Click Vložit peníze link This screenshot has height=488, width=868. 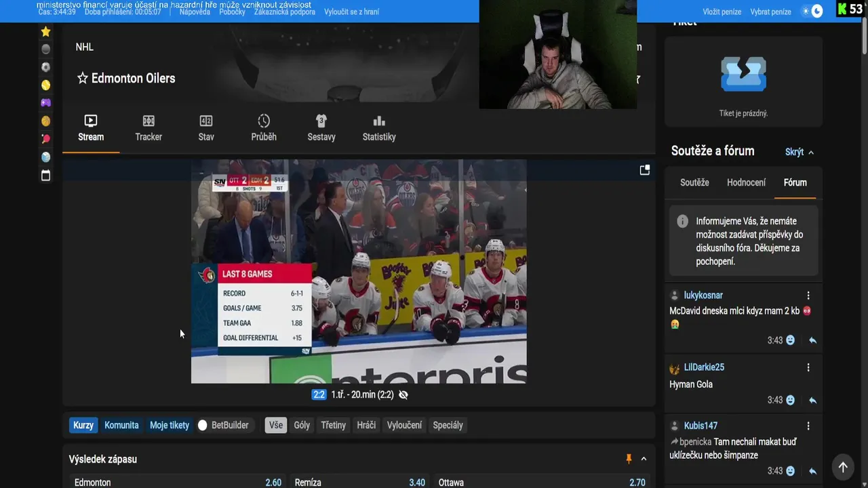[722, 12]
